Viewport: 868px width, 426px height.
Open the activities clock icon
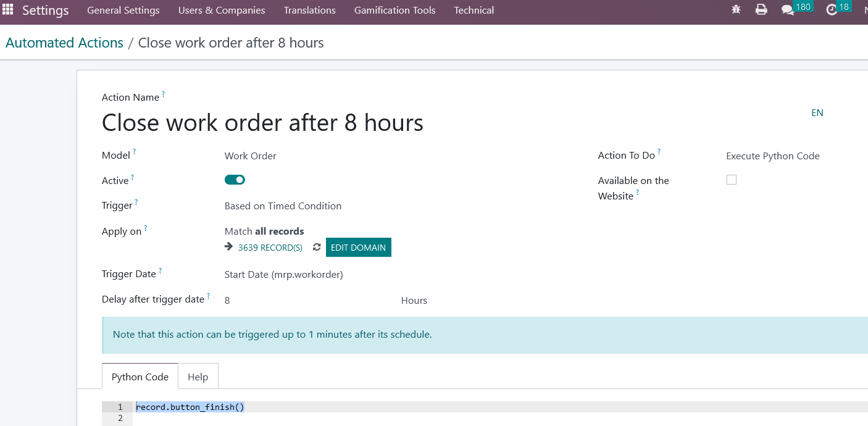(832, 10)
